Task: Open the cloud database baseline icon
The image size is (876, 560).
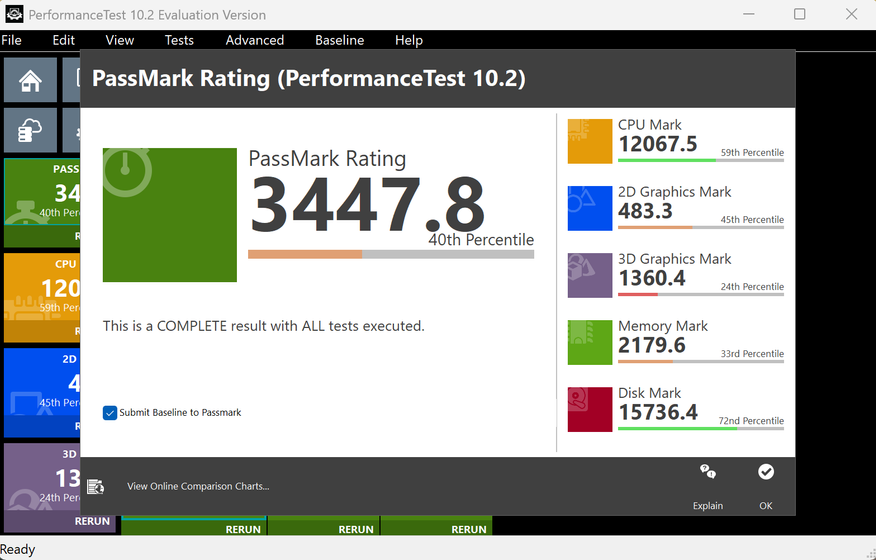Action: click(30, 130)
